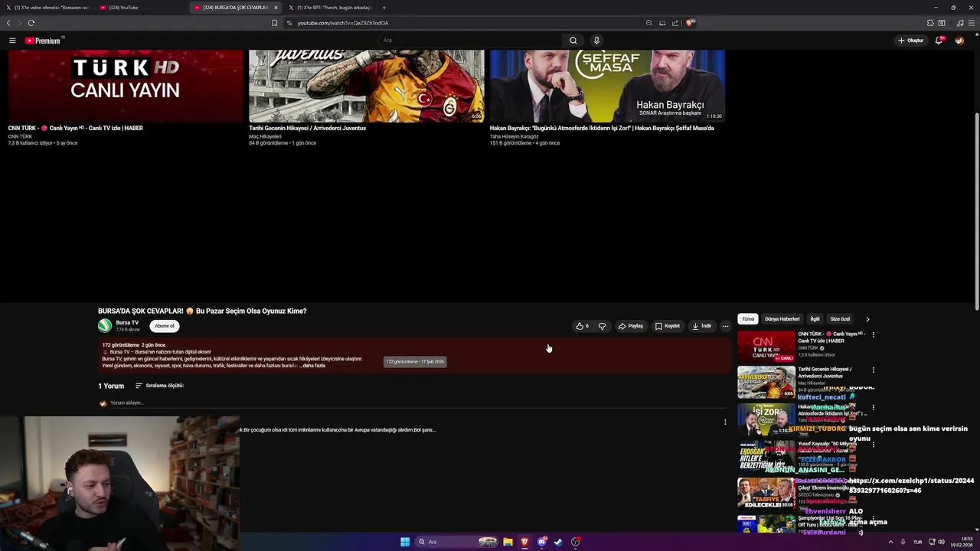Like the video with thumbs up
Image resolution: width=980 pixels, height=551 pixels.
(582, 326)
